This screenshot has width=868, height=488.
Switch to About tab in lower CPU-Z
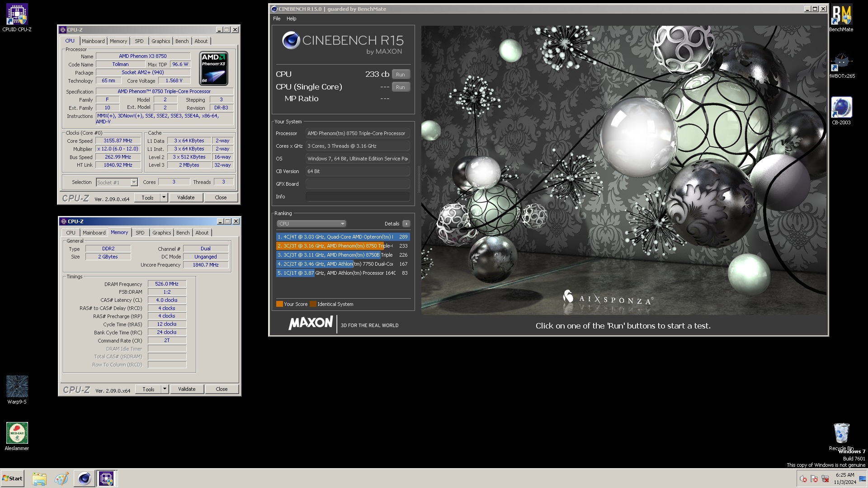tap(202, 233)
